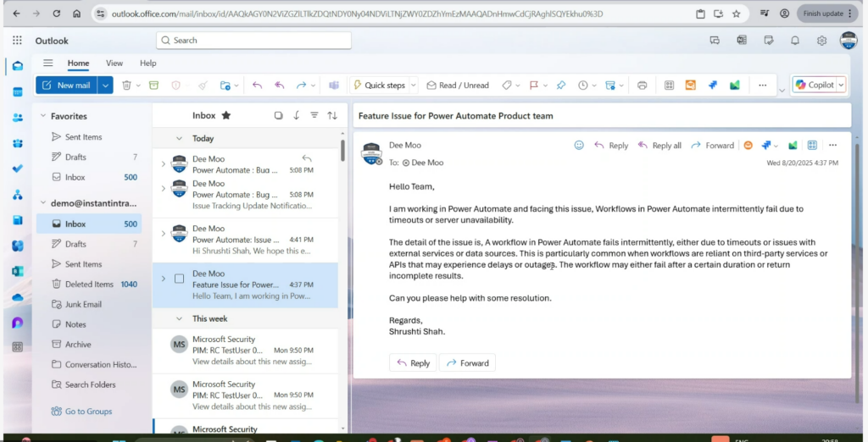Click the Categorize tag icon
The image size is (868, 442).
[507, 86]
